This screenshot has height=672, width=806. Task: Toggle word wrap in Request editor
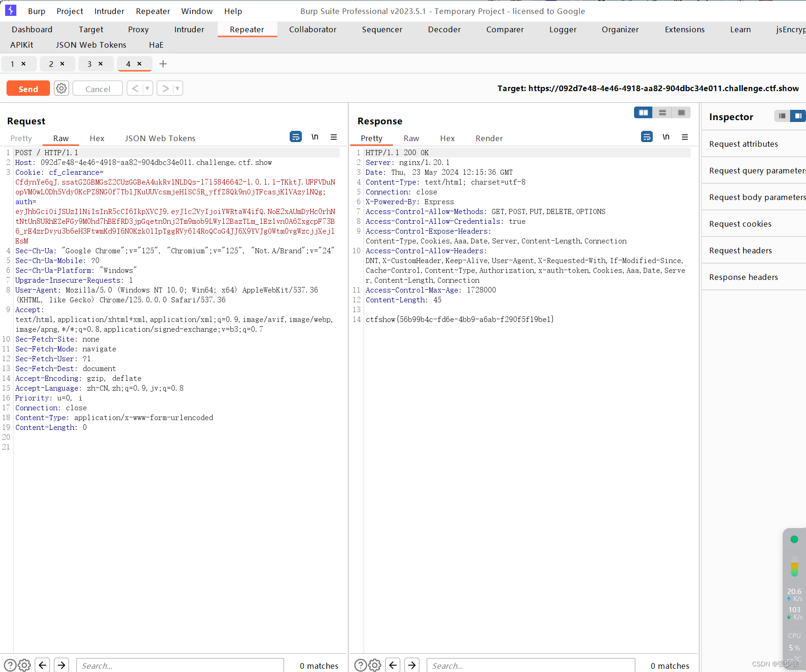pyautogui.click(x=296, y=137)
